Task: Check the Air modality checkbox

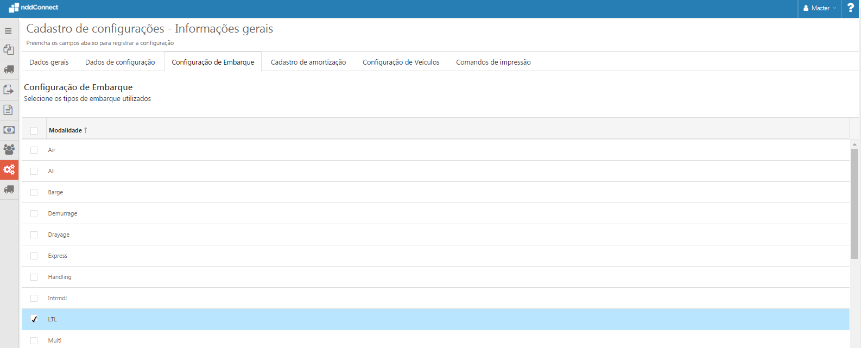Action: click(34, 150)
